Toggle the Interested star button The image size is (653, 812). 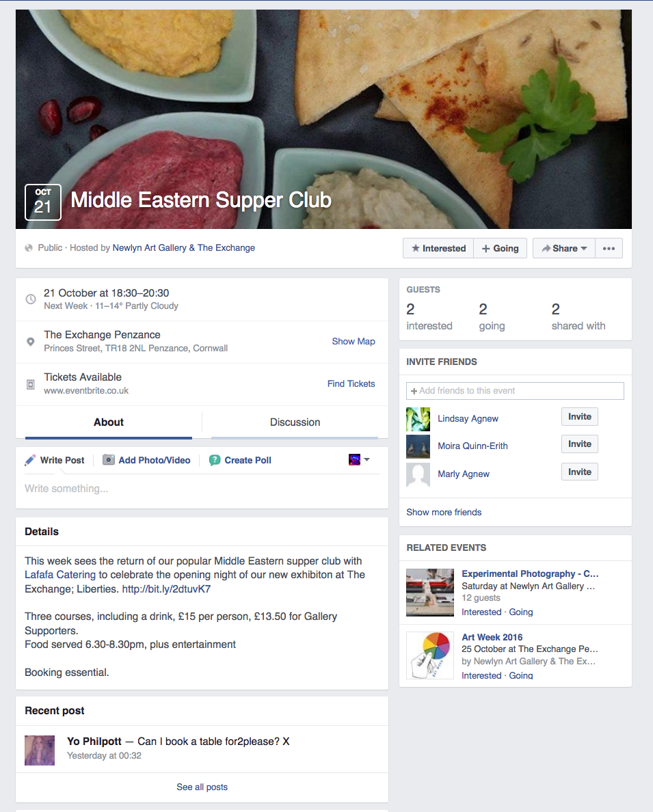pyautogui.click(x=438, y=248)
